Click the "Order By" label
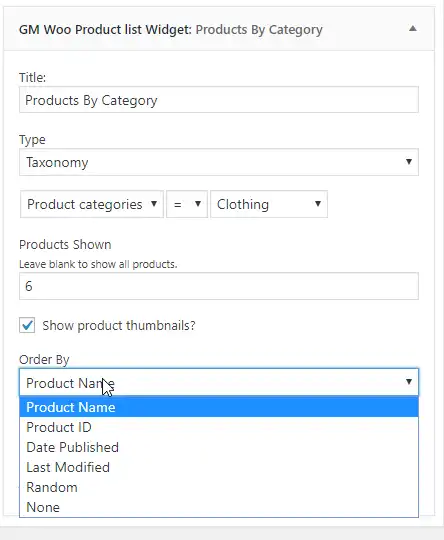The height and width of the screenshot is (540, 444). pyautogui.click(x=44, y=360)
